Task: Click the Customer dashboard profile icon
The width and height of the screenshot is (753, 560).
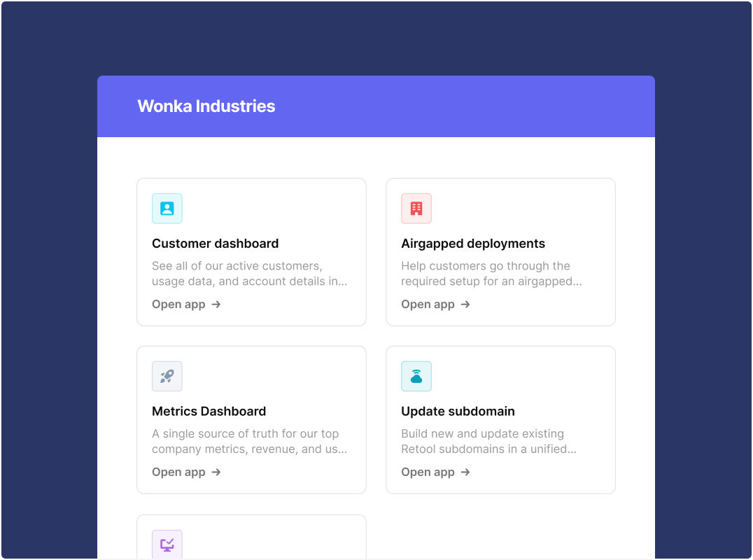Action: tap(167, 209)
